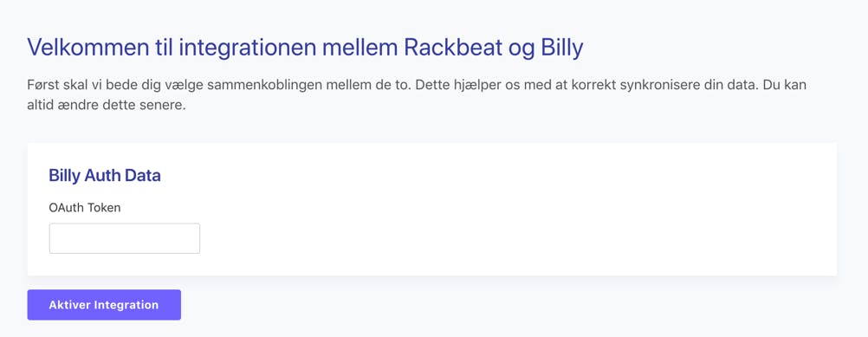Click the word Token in the field label
Screen dimensions: 868x337
coord(104,208)
